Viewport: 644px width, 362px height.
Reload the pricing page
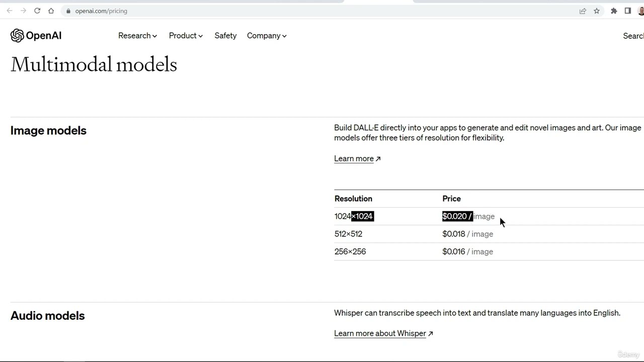pyautogui.click(x=37, y=11)
